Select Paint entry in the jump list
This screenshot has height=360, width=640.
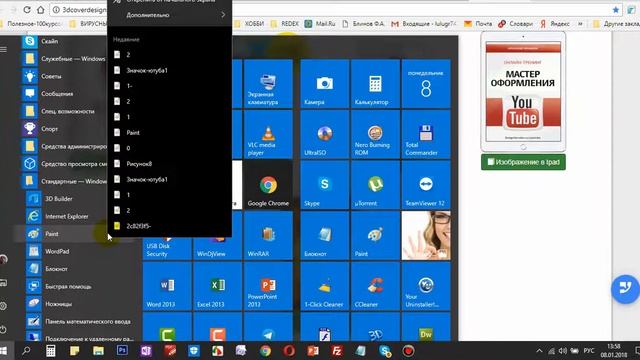[x=170, y=133]
